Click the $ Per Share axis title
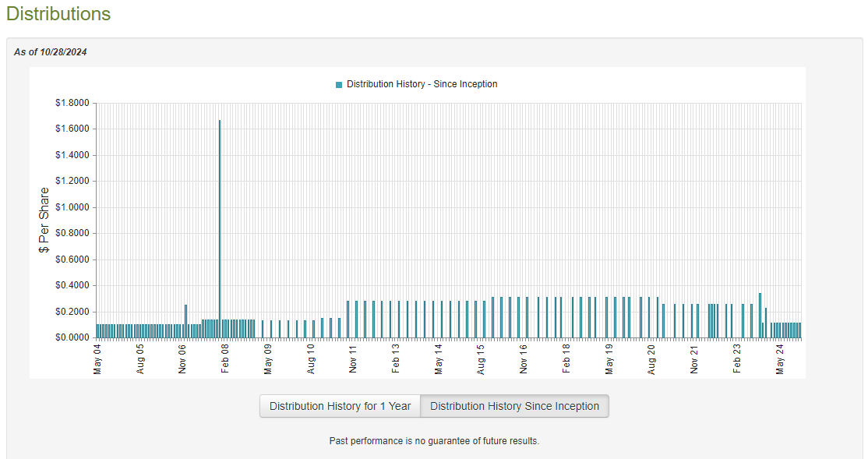The image size is (868, 459). (44, 220)
